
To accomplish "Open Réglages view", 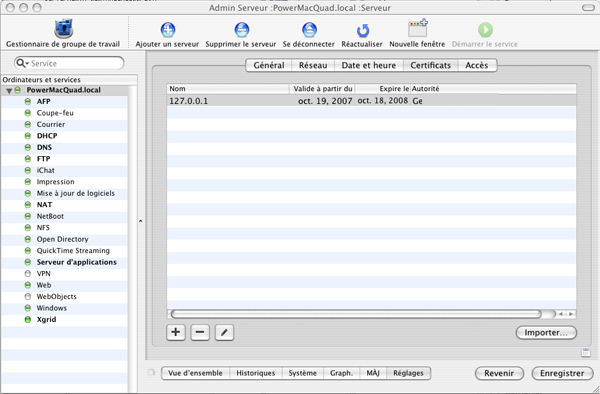I will coord(409,373).
